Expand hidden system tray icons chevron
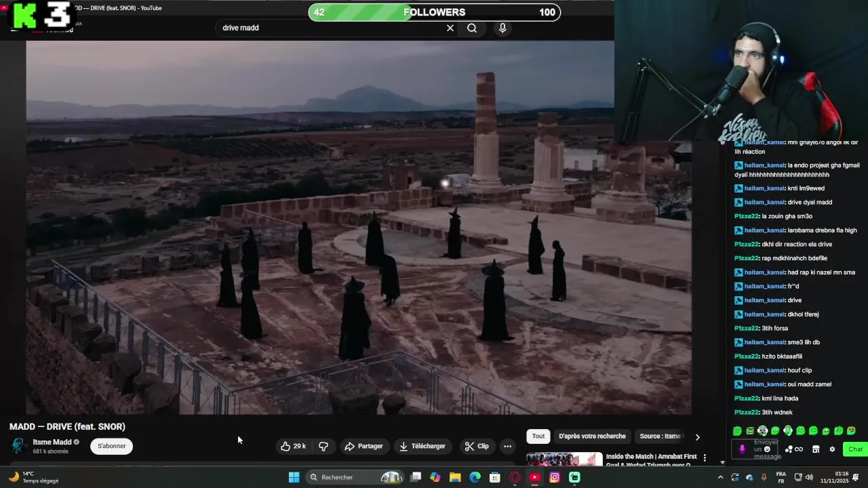 tap(720, 477)
